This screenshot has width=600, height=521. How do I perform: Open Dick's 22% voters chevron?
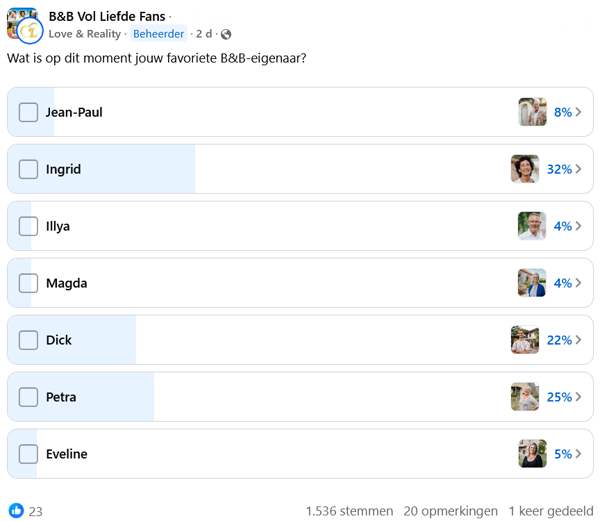click(579, 340)
